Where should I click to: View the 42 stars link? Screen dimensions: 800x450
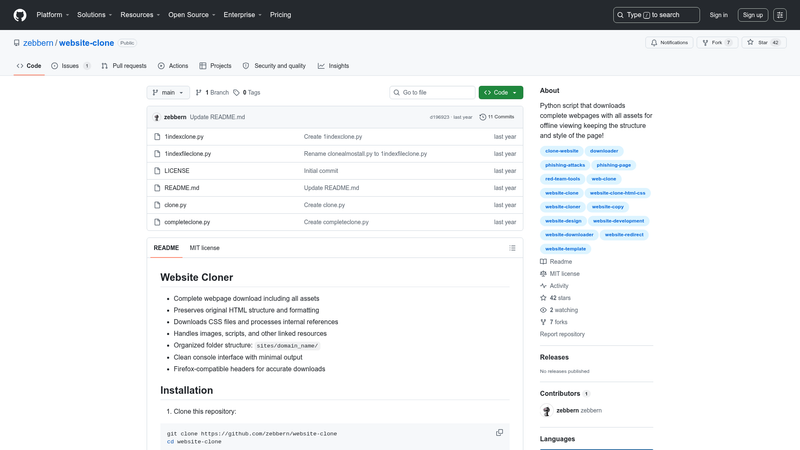point(555,298)
